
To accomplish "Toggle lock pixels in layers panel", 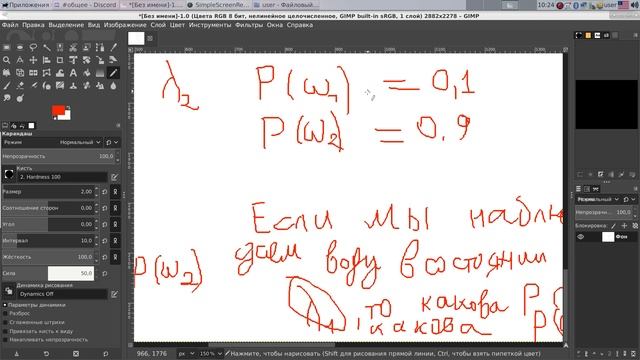I will pyautogui.click(x=613, y=226).
